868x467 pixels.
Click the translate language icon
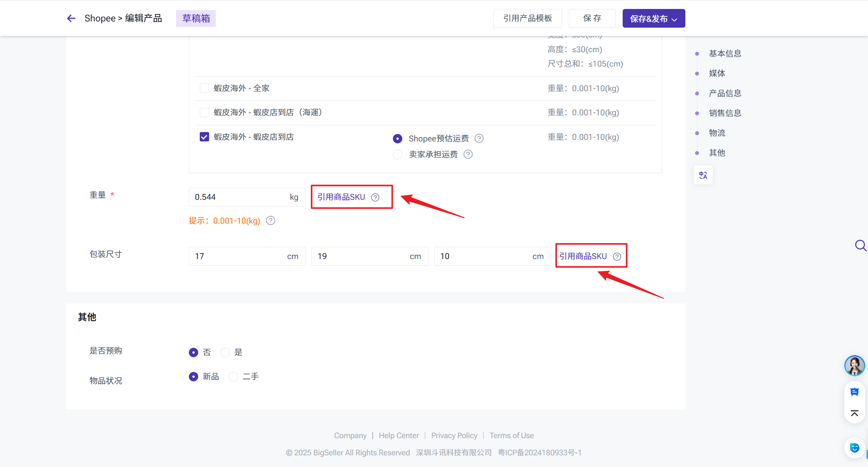(703, 175)
